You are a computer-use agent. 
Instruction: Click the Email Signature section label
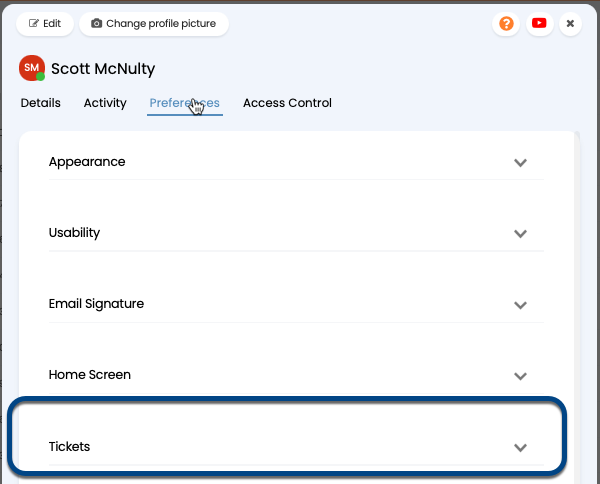(x=96, y=303)
